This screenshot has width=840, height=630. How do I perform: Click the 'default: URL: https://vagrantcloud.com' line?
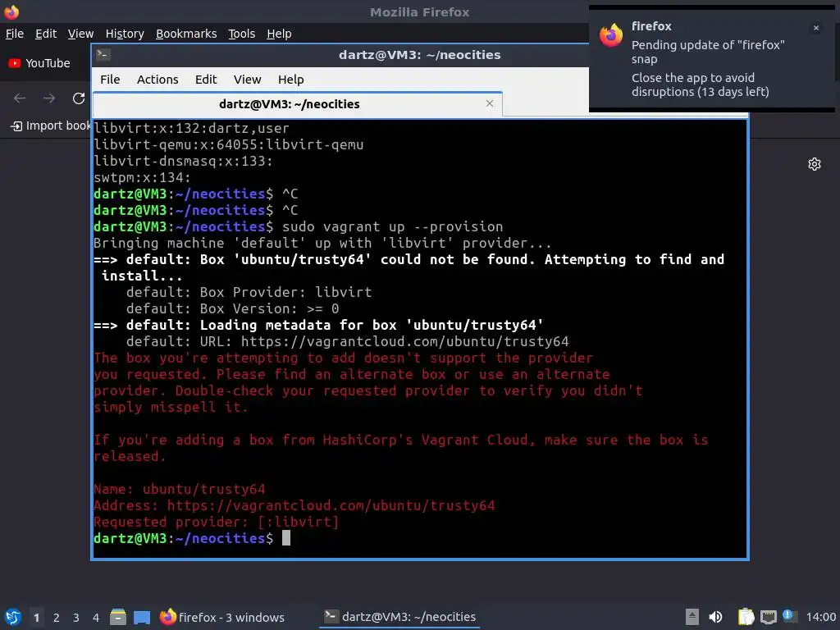(x=348, y=341)
